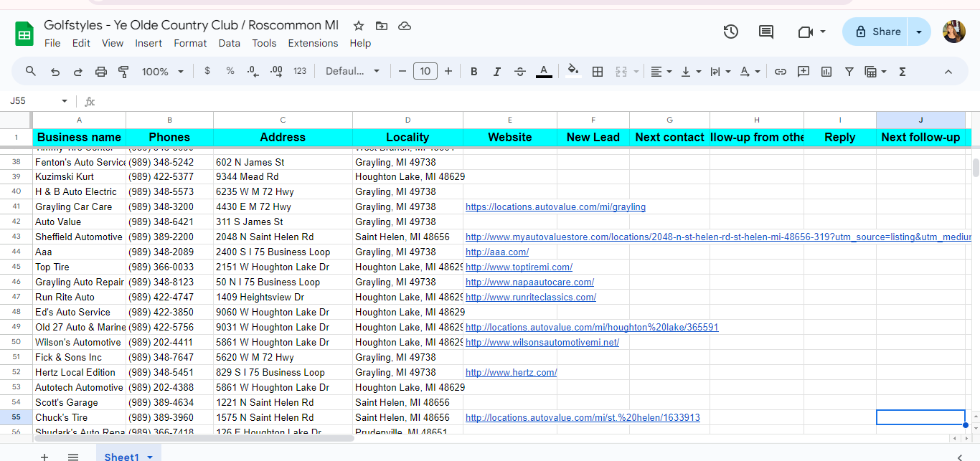
Task: Open the Google account avatar
Action: click(953, 32)
